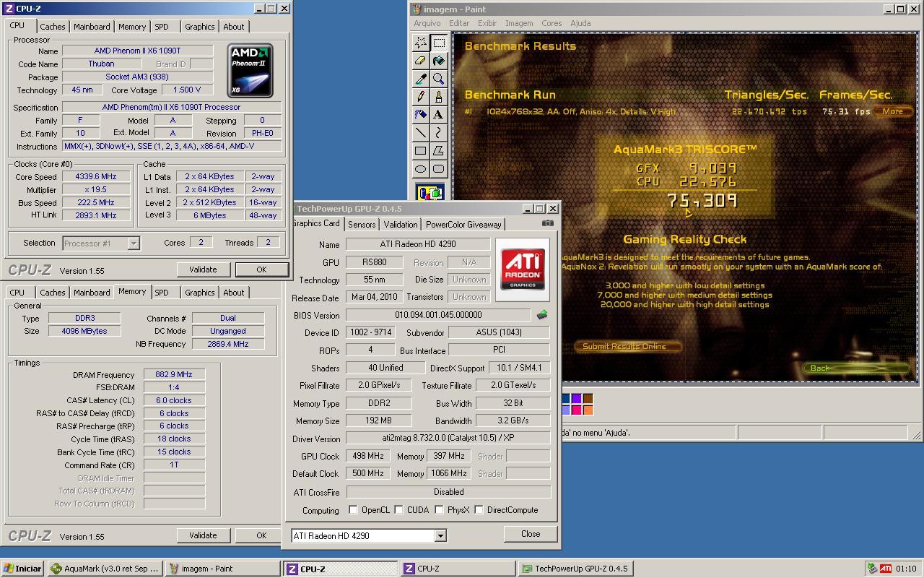Choose the Fill With Color bucket tool
This screenshot has width=924, height=578.
coord(439,61)
